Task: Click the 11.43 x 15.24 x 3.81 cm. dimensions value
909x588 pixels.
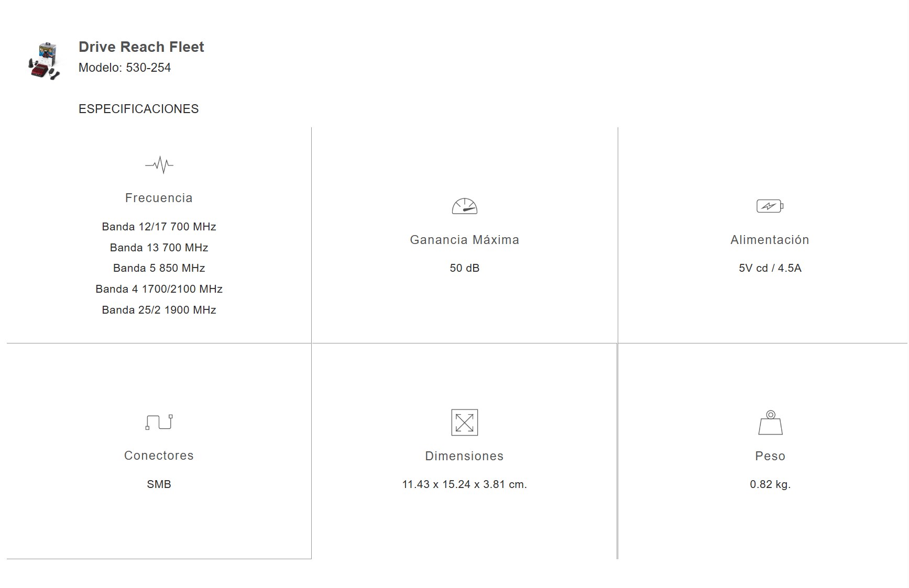Action: point(465,484)
